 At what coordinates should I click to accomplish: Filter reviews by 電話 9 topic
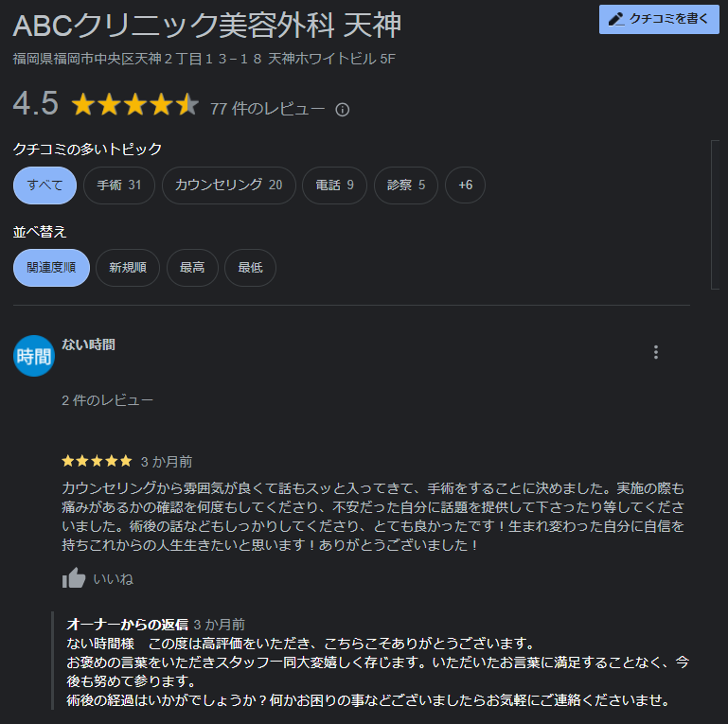point(334,185)
